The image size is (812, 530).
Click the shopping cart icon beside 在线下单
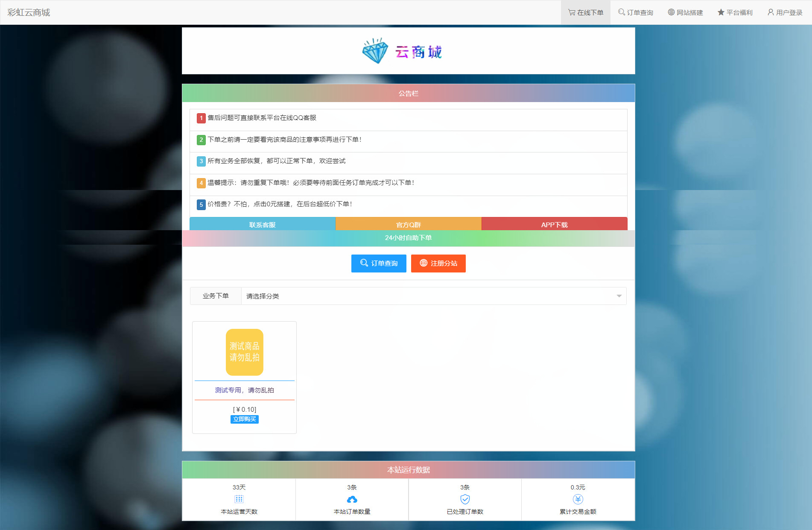tap(571, 12)
